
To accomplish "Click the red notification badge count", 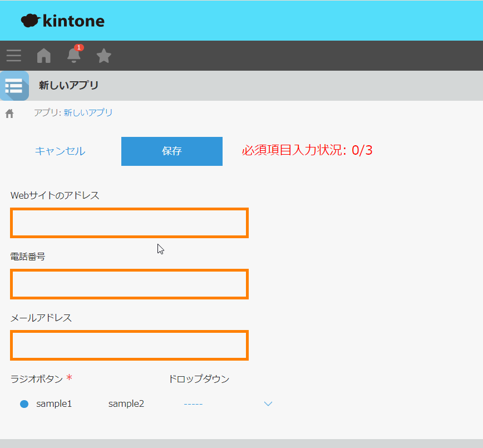I will tap(79, 48).
